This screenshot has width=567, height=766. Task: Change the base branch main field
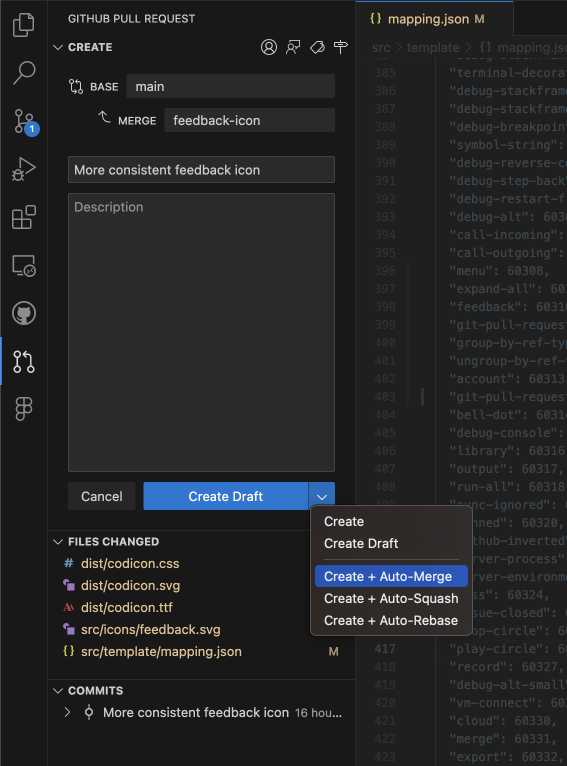click(231, 86)
